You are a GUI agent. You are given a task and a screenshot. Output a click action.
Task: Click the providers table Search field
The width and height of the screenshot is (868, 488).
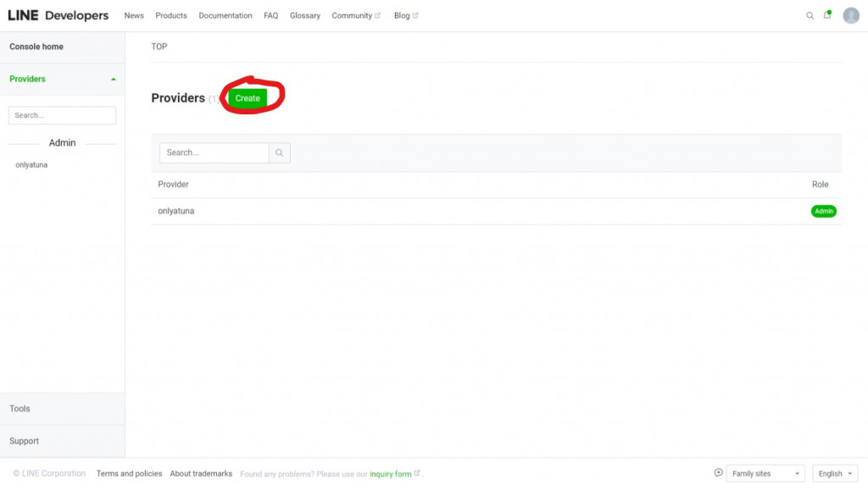click(x=214, y=152)
